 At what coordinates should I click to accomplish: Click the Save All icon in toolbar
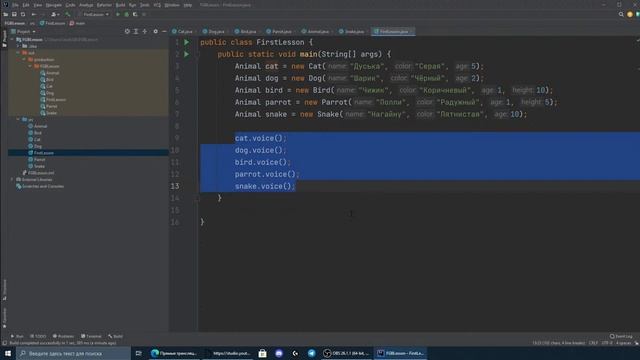(14, 14)
